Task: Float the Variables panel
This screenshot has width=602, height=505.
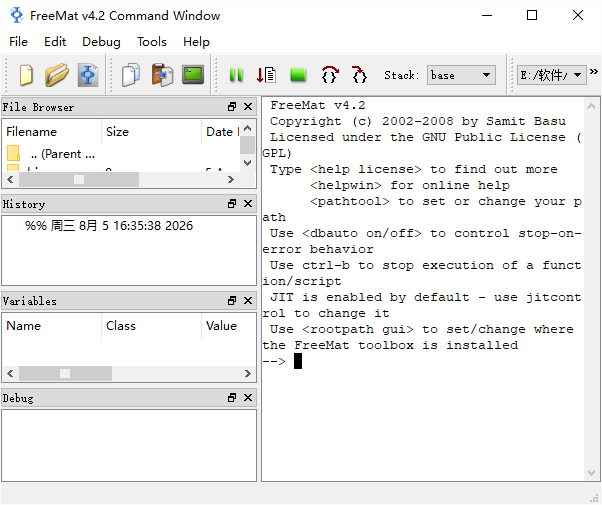Action: [232, 300]
